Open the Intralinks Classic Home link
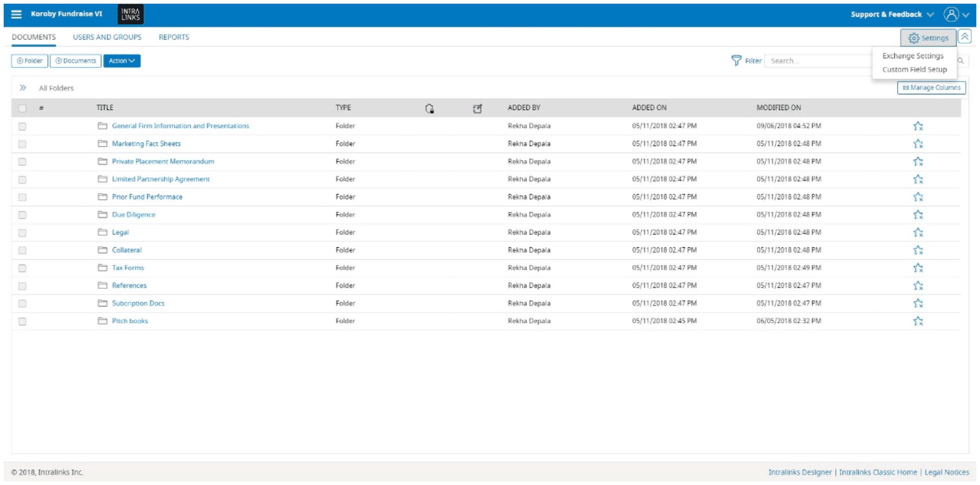 878,472
